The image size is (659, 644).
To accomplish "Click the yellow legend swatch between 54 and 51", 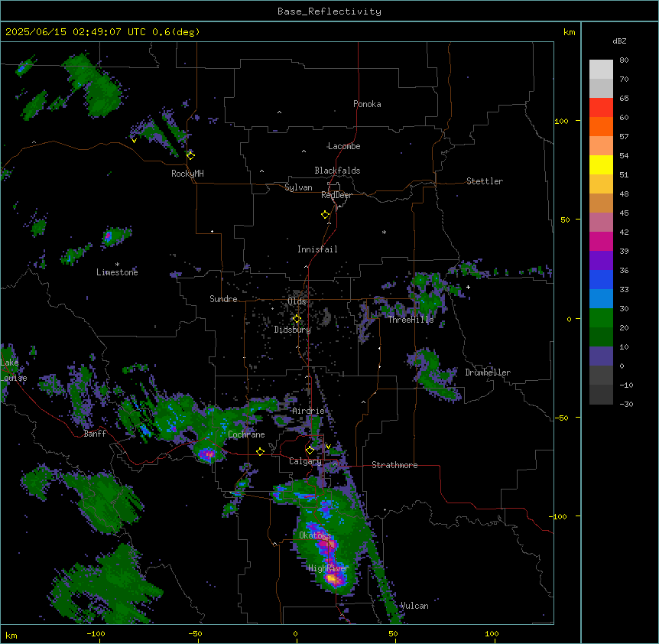I will tap(601, 164).
